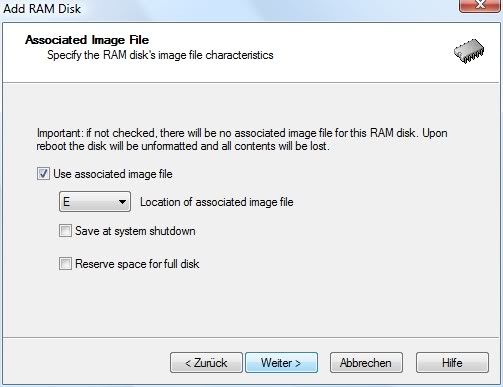Open the drive letter E dropdown
Image resolution: width=503 pixels, height=387 pixels.
click(95, 202)
